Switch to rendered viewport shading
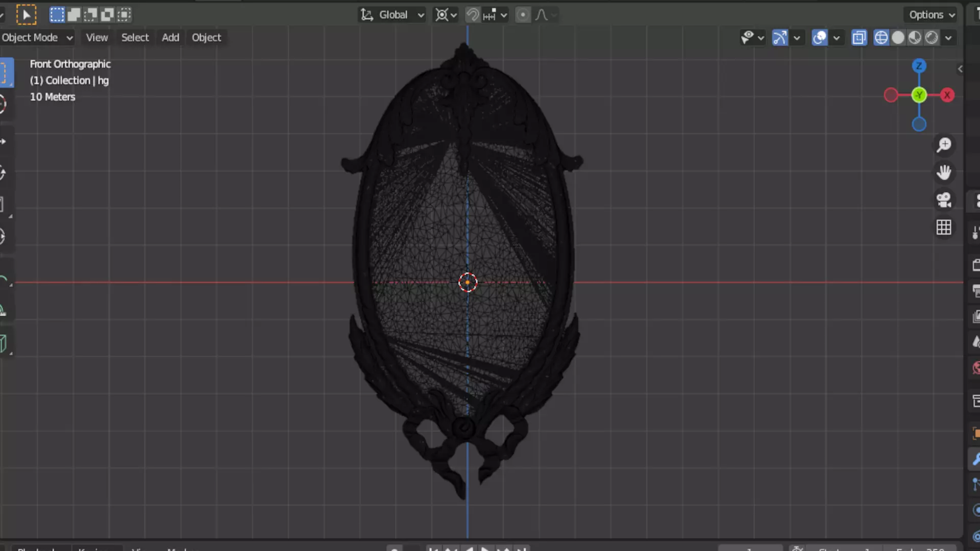 (x=932, y=38)
